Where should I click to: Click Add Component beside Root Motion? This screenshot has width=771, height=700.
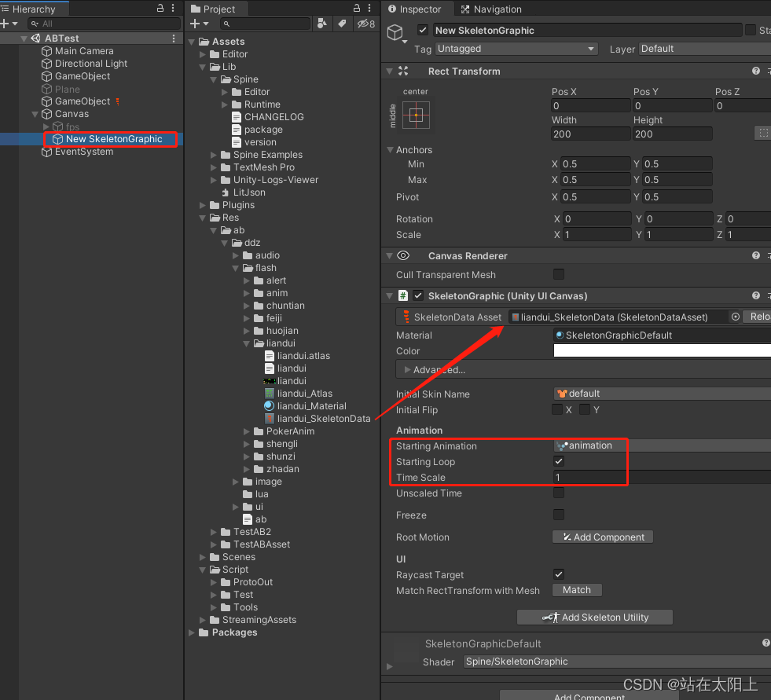(x=603, y=537)
